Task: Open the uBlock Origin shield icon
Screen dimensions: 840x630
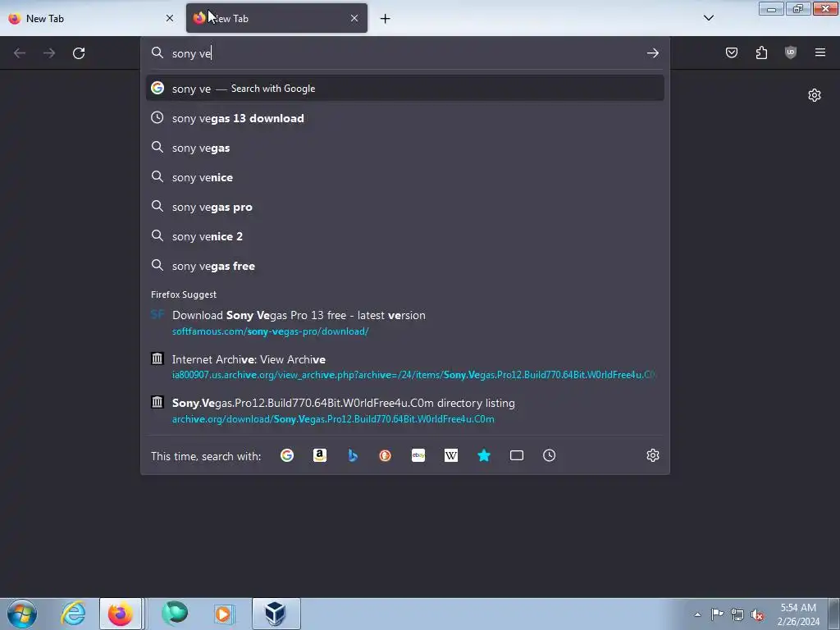Action: click(x=791, y=52)
